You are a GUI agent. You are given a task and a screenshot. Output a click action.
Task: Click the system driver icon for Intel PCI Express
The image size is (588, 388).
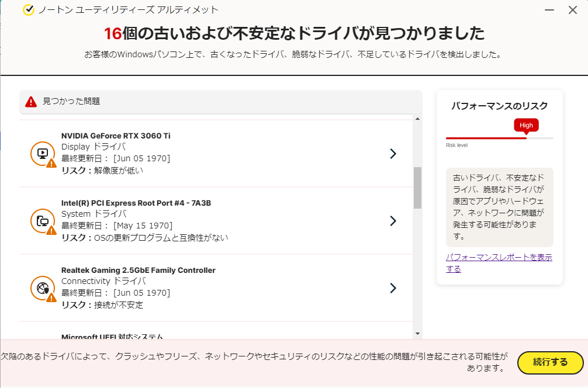click(43, 221)
